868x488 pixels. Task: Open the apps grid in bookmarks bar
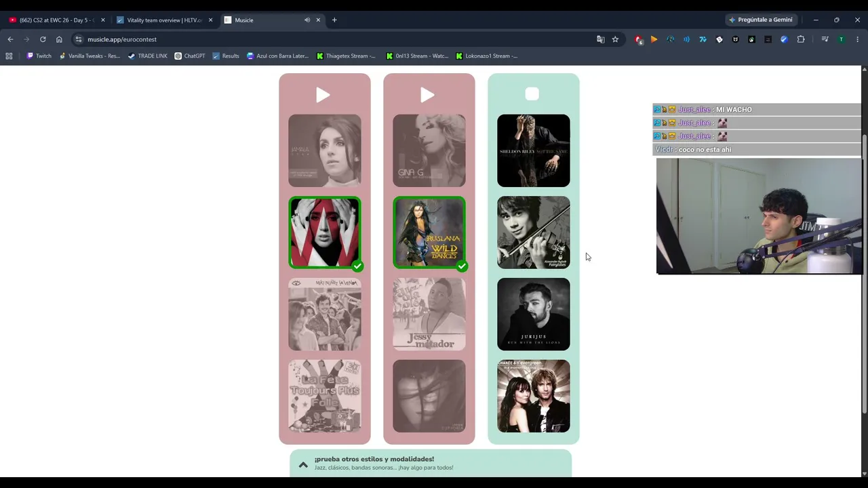tap(9, 56)
